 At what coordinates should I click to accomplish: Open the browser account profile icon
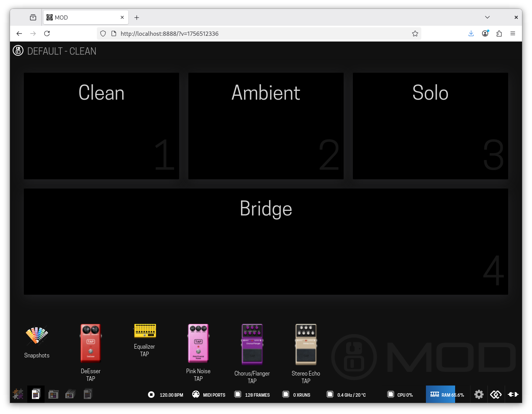coord(485,33)
